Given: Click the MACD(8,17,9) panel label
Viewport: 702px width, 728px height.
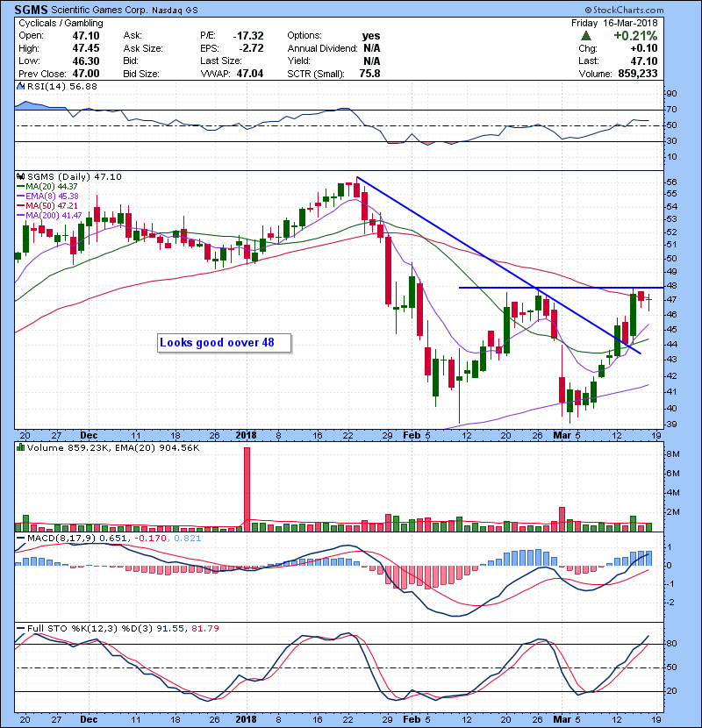Looking at the screenshot, I should pos(61,539).
